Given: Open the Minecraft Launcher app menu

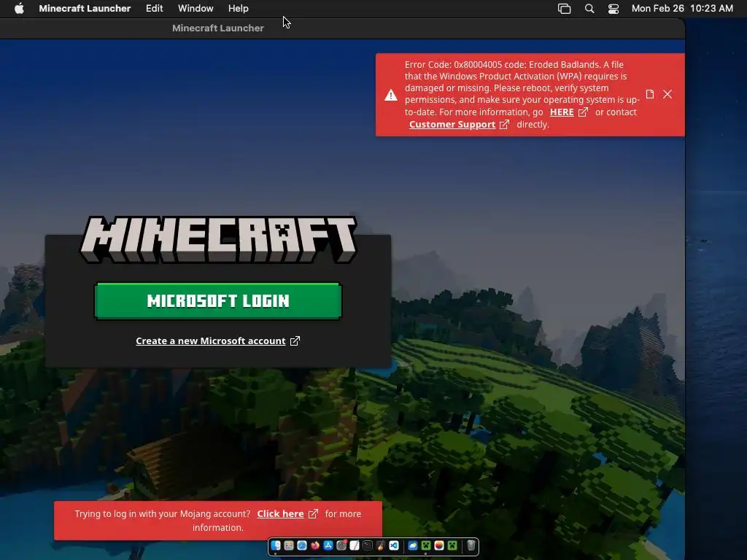Looking at the screenshot, I should tap(85, 8).
